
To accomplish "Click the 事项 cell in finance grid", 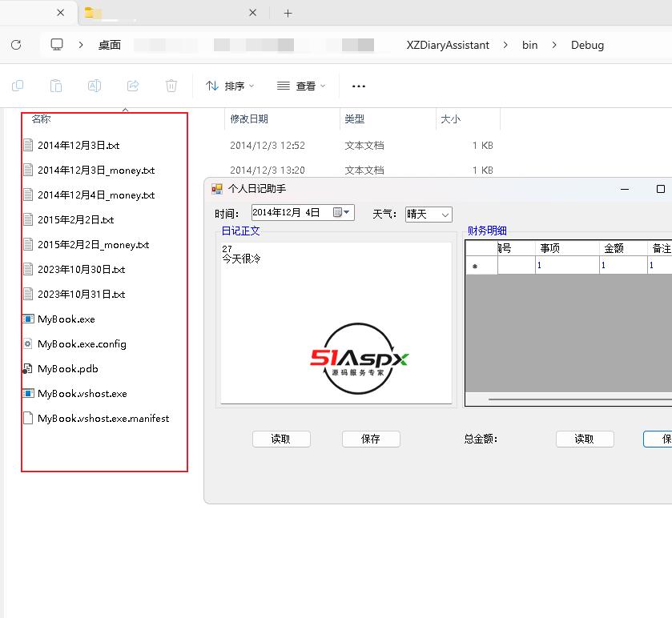I will tap(567, 265).
